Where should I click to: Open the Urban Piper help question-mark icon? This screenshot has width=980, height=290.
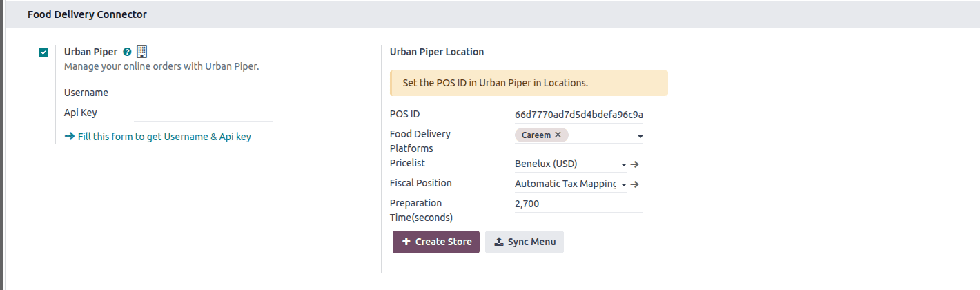click(127, 52)
